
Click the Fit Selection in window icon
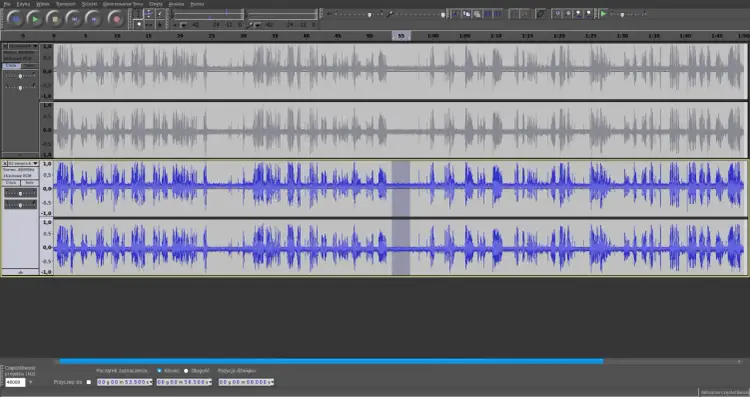coord(578,14)
